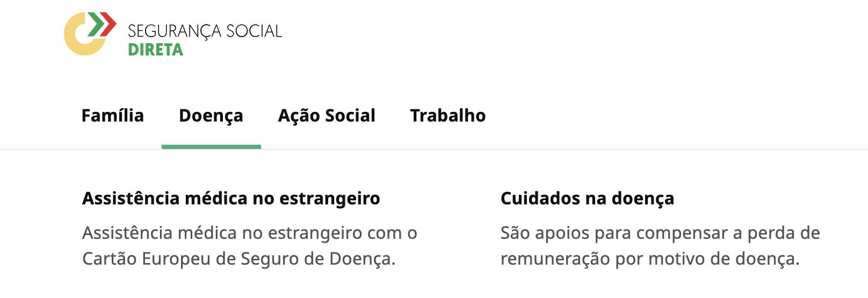The height and width of the screenshot is (298, 868).
Task: Click the 'Cartão Europeu de Seguro de Doença' text
Action: coord(238,259)
